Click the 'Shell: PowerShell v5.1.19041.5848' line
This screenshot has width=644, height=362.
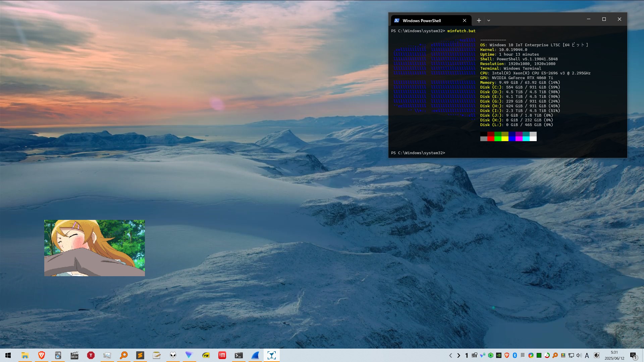pos(519,59)
